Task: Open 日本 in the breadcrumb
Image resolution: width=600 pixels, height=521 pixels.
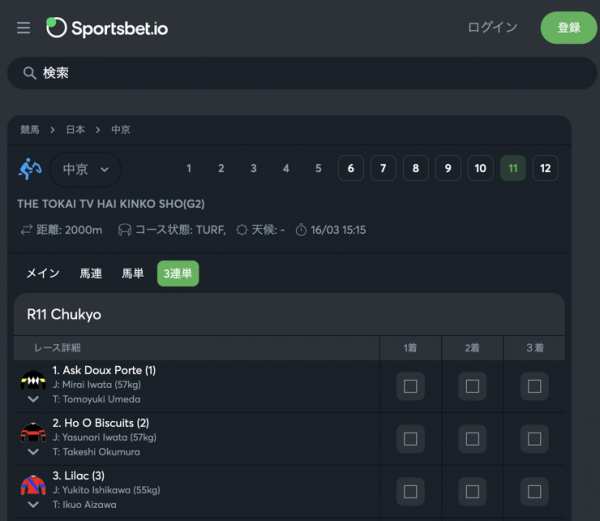Action: click(75, 130)
